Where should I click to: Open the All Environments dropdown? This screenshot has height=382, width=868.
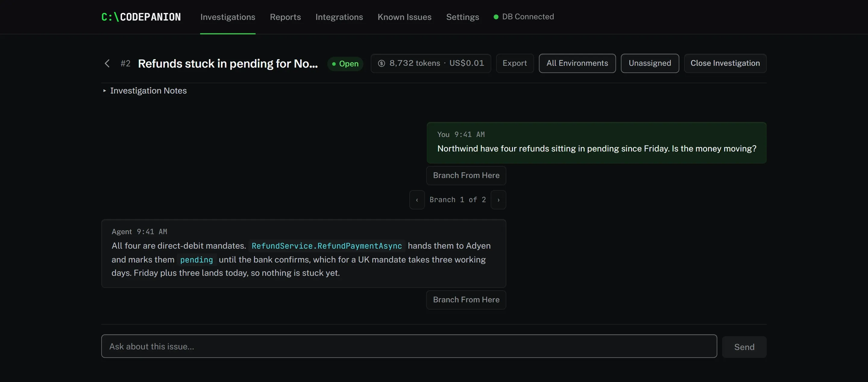(x=577, y=63)
